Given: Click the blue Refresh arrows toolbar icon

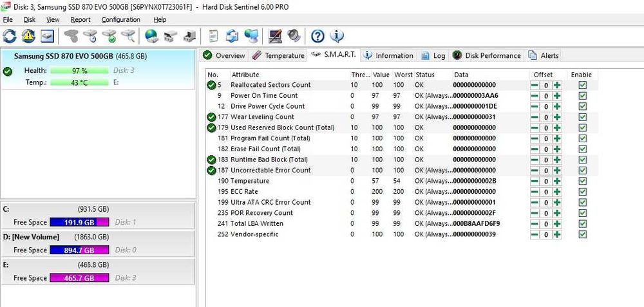Looking at the screenshot, I should click(x=10, y=36).
